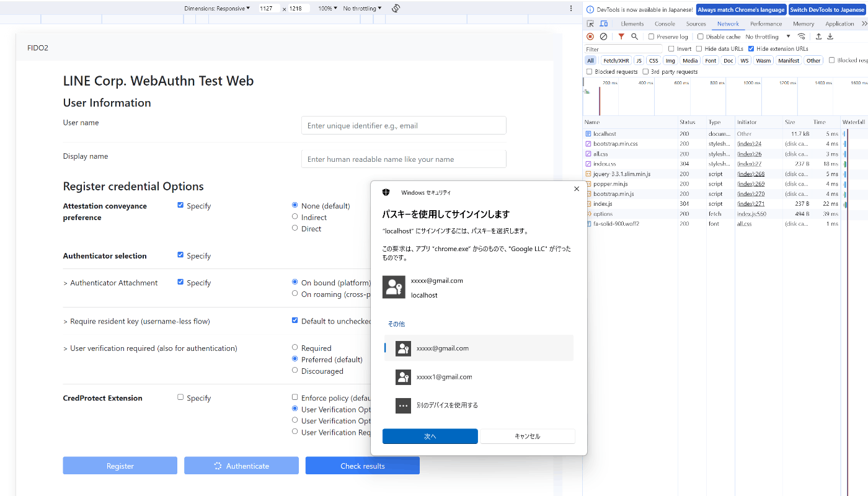This screenshot has height=496, width=868.
Task: Click the script icon next to jquery-3.3.1.slim.min.js
Action: pyautogui.click(x=588, y=174)
